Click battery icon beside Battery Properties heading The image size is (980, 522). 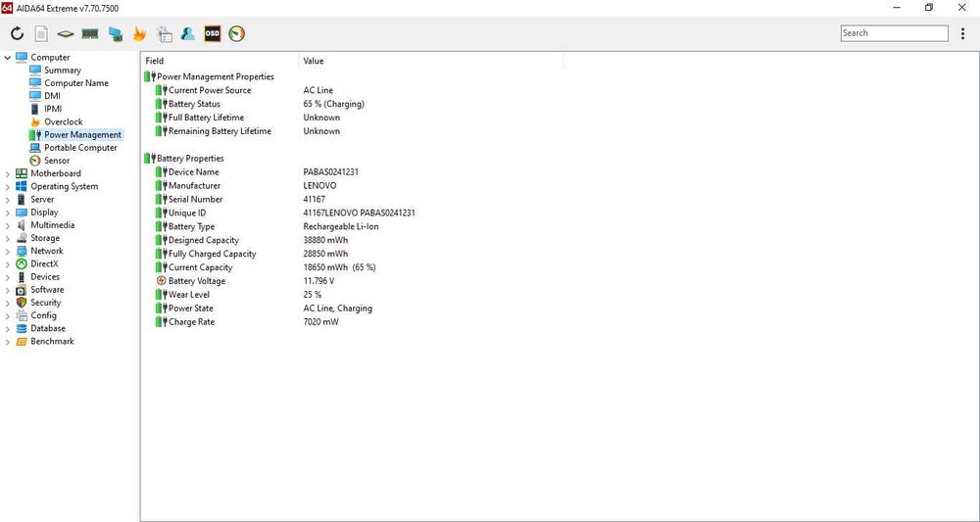[x=149, y=159]
